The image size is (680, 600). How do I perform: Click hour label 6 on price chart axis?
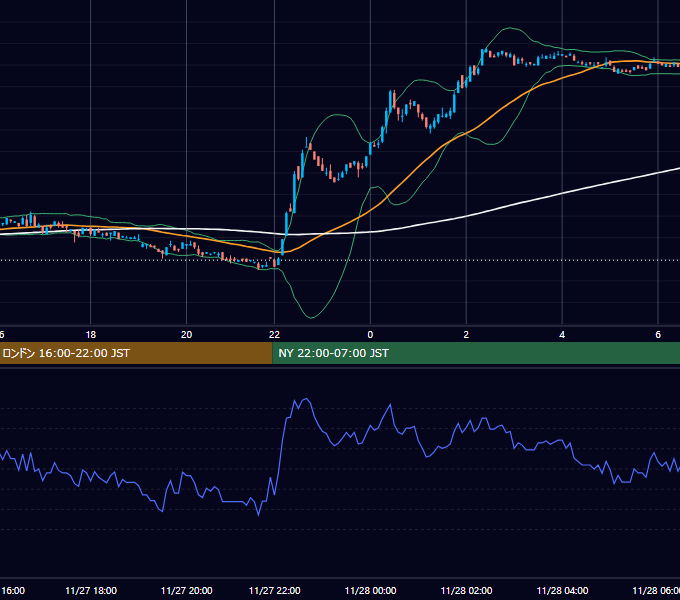658,335
